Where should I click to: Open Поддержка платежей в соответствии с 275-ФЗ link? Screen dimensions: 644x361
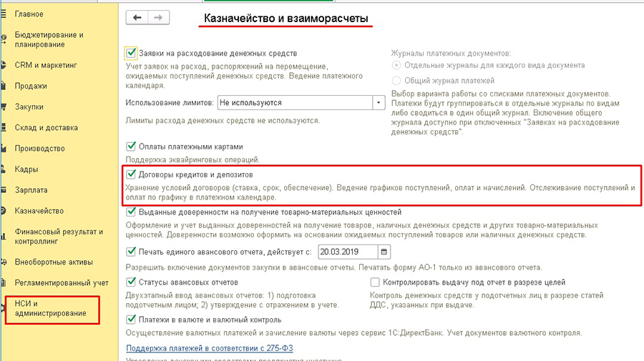pyautogui.click(x=210, y=348)
